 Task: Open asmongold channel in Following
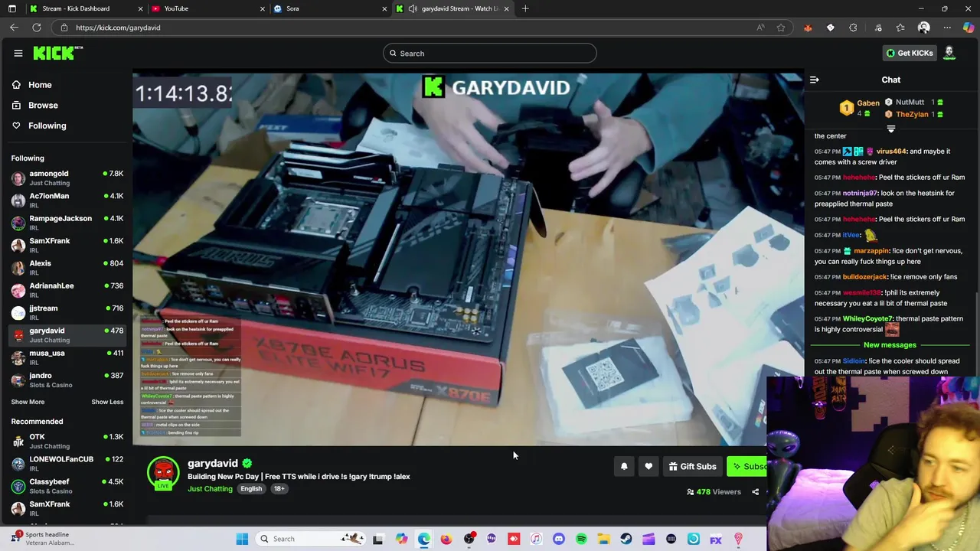point(67,178)
